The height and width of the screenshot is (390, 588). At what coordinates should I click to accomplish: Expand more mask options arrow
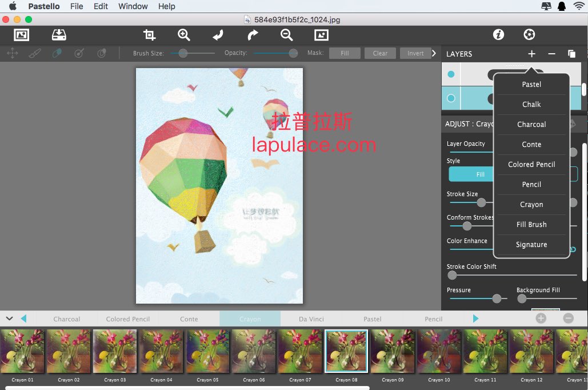pos(434,53)
